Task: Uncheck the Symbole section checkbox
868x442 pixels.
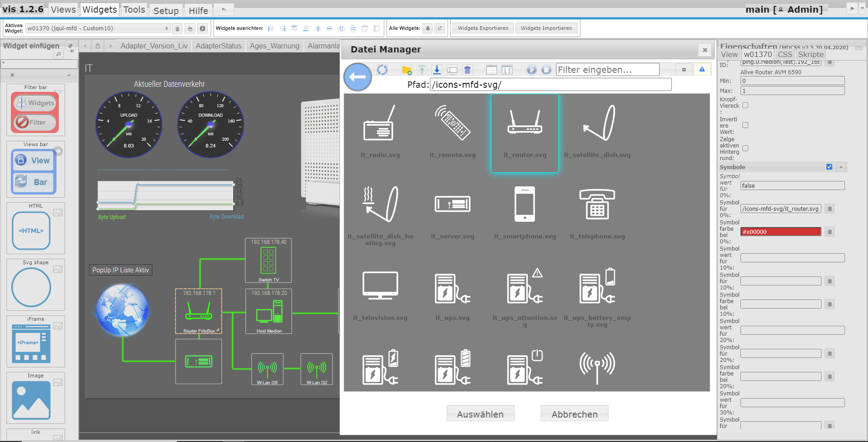Action: [x=829, y=167]
